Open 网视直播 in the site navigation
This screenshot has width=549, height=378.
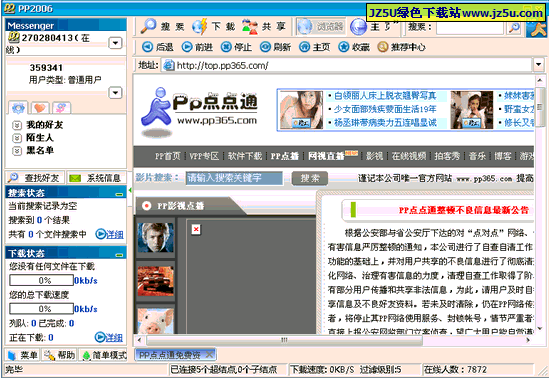click(326, 156)
